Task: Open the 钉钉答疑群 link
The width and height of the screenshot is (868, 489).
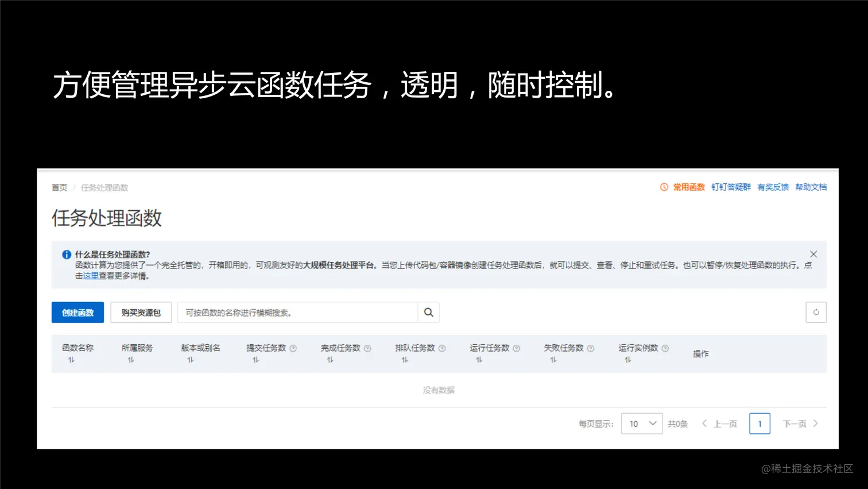Action: (731, 187)
